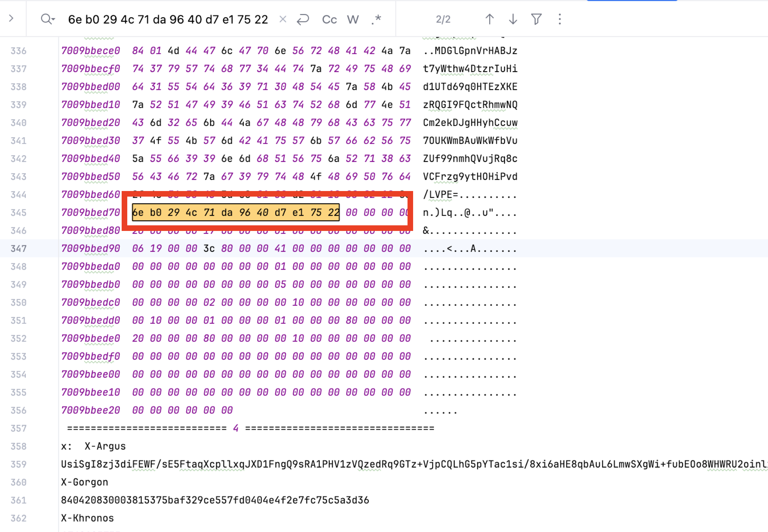
Task: Go to next occurrence with down arrow
Action: coord(513,19)
